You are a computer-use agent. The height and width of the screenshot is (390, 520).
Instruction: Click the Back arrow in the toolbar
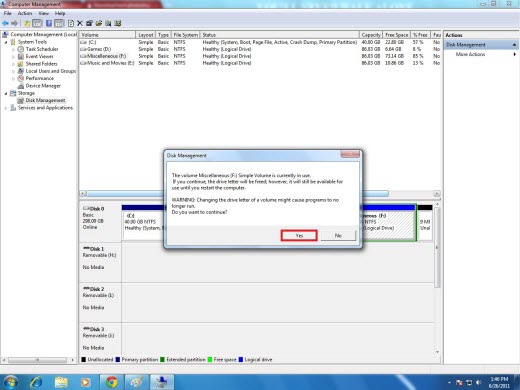pyautogui.click(x=5, y=23)
